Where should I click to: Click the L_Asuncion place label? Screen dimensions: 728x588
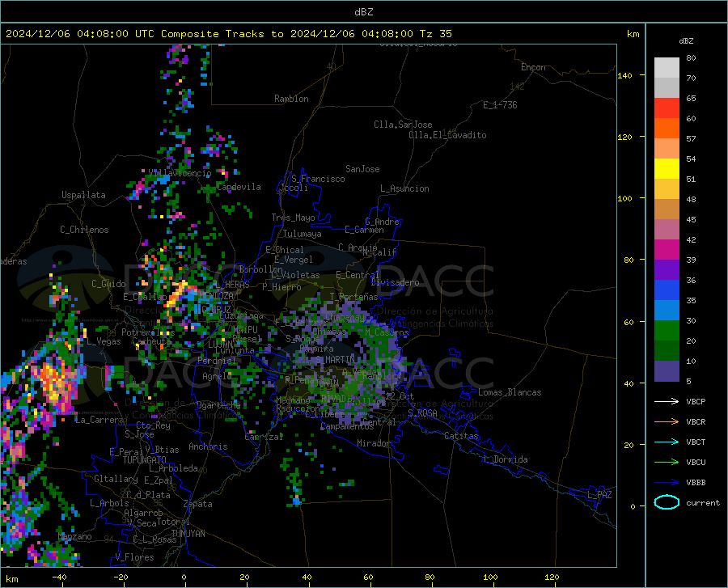404,188
